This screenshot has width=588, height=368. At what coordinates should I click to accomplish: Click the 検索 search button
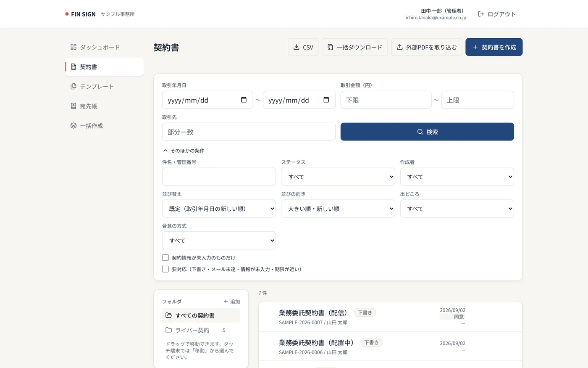point(427,132)
